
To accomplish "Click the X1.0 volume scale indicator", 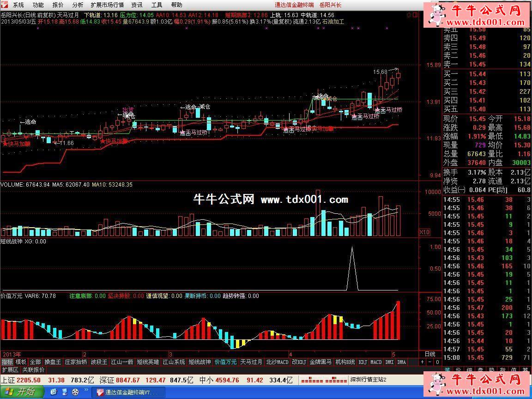I will [424, 232].
